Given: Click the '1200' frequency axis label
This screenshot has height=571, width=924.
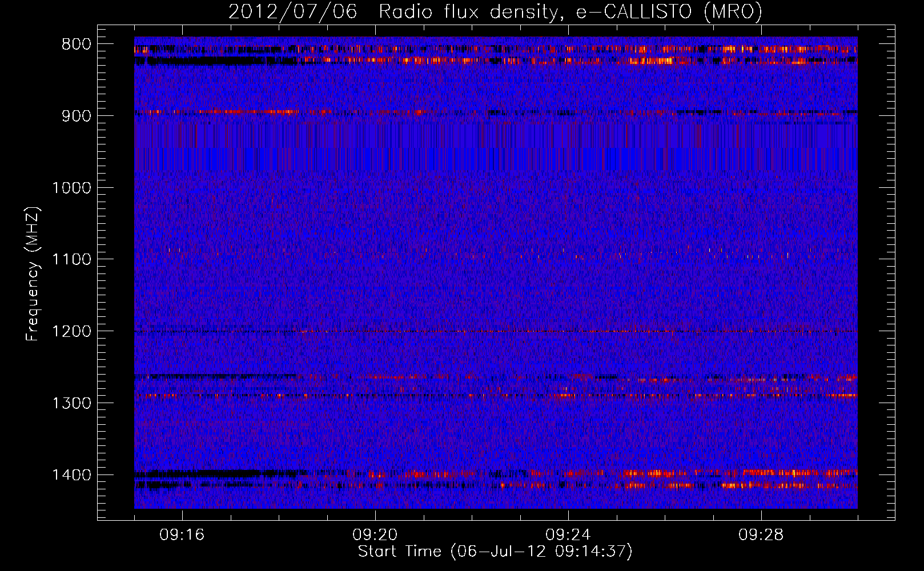Looking at the screenshot, I should (x=71, y=331).
